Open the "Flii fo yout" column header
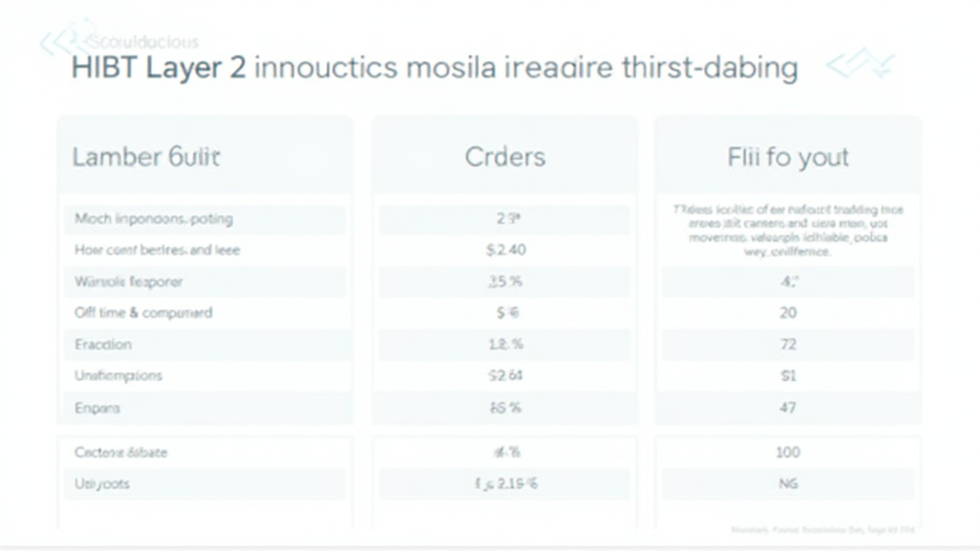 [x=787, y=157]
